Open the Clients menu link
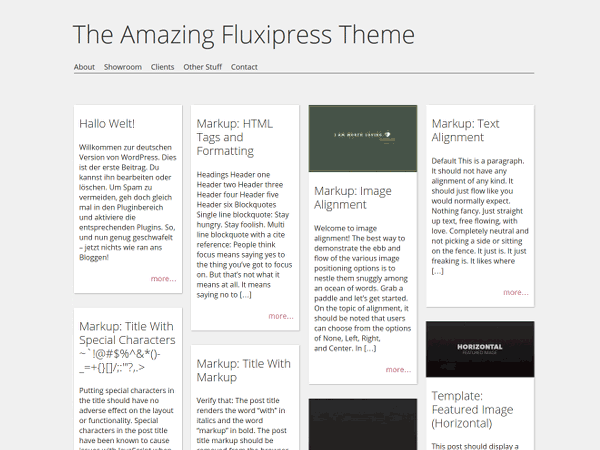 [162, 67]
